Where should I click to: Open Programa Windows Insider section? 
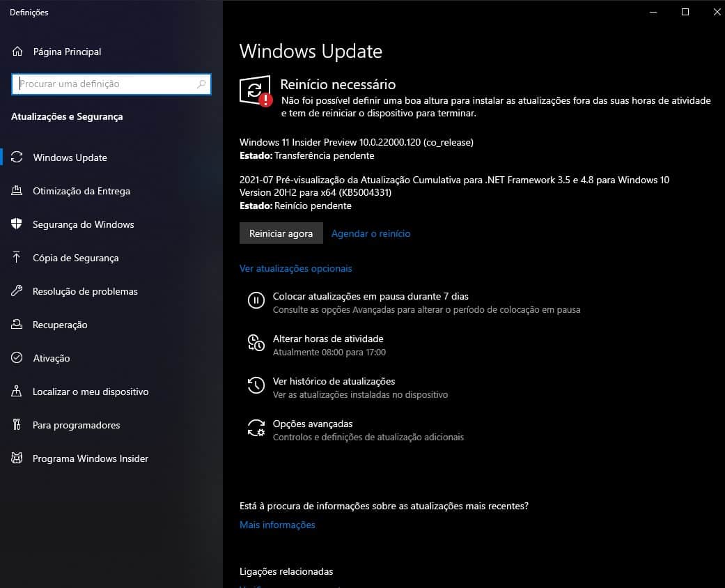91,458
